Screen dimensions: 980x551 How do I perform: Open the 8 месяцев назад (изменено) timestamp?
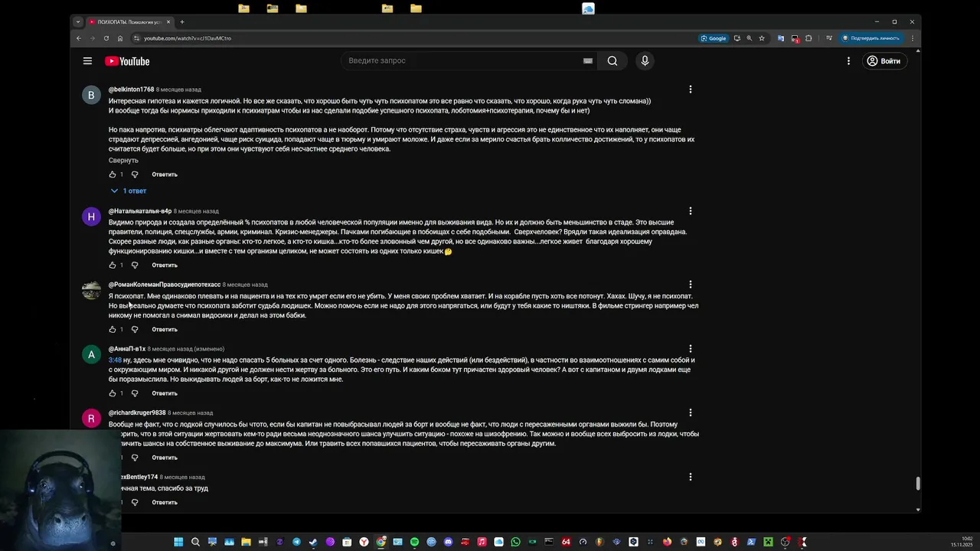186,349
